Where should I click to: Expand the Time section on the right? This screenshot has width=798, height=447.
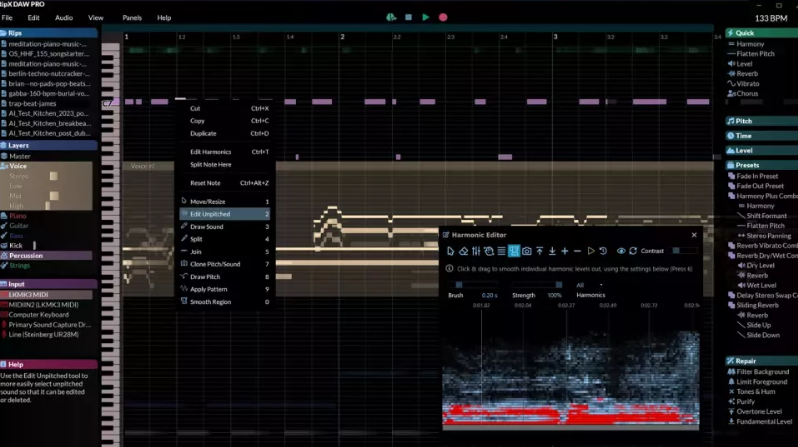pos(761,136)
